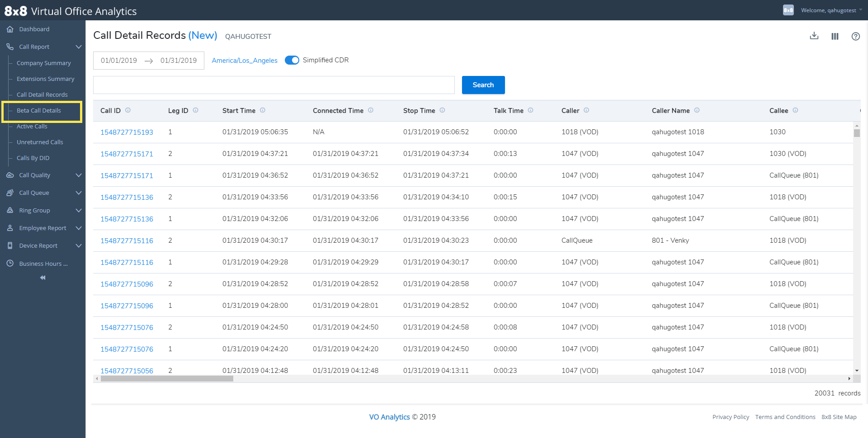Open the Call Quality section icon
This screenshot has width=868, height=438.
pyautogui.click(x=10, y=175)
